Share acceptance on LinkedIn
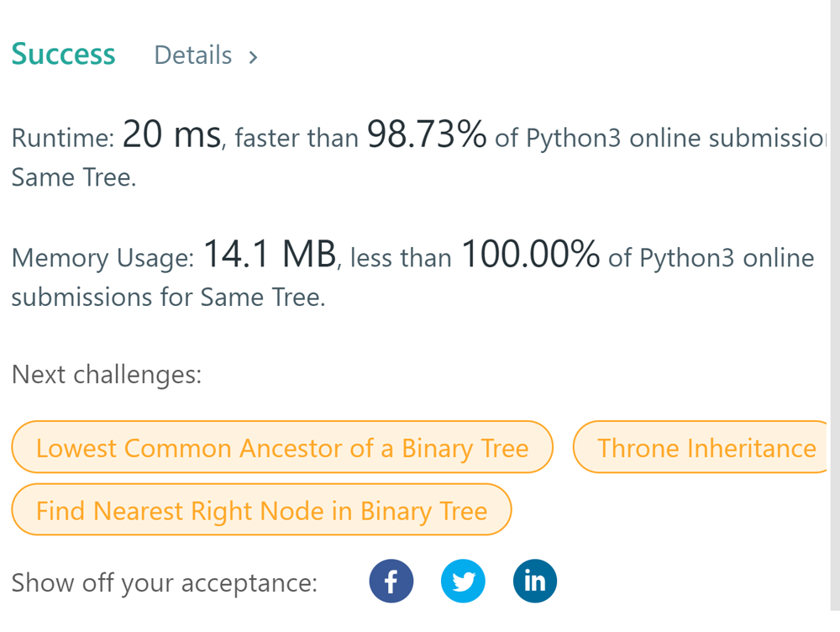 click(x=535, y=581)
